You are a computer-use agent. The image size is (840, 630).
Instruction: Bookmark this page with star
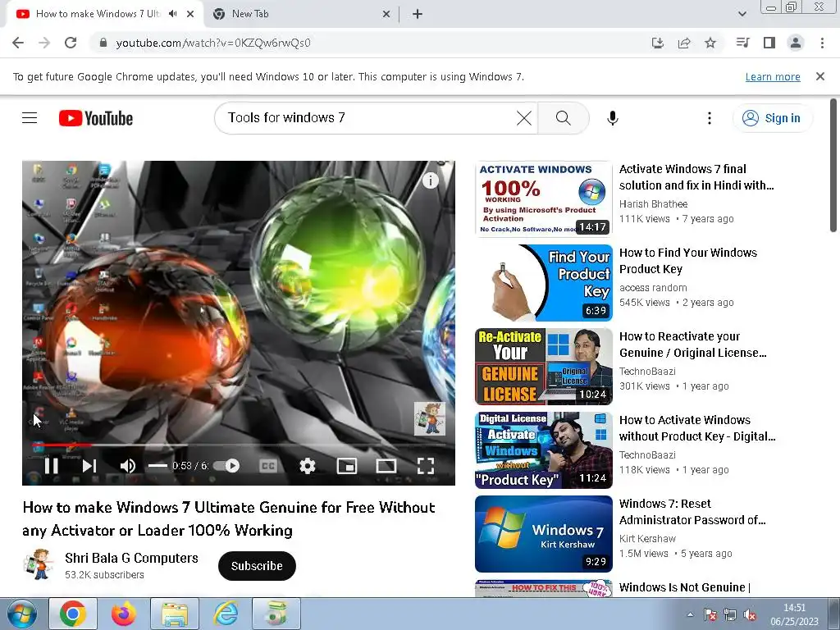[x=710, y=43]
